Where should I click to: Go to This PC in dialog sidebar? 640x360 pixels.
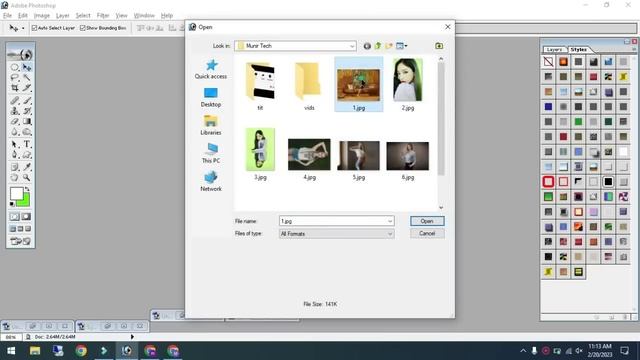pyautogui.click(x=211, y=153)
